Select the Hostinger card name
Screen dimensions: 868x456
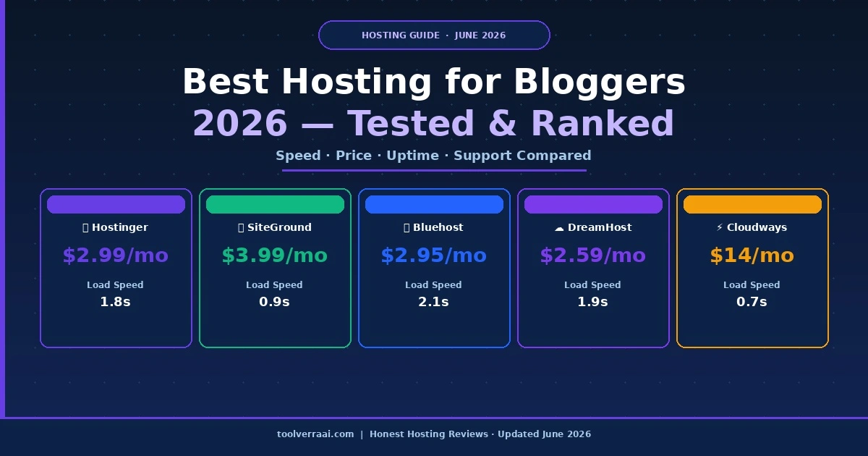tap(120, 227)
